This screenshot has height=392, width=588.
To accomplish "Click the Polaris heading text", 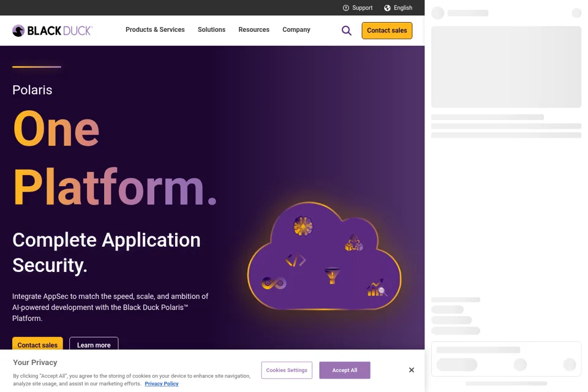I will pyautogui.click(x=32, y=90).
